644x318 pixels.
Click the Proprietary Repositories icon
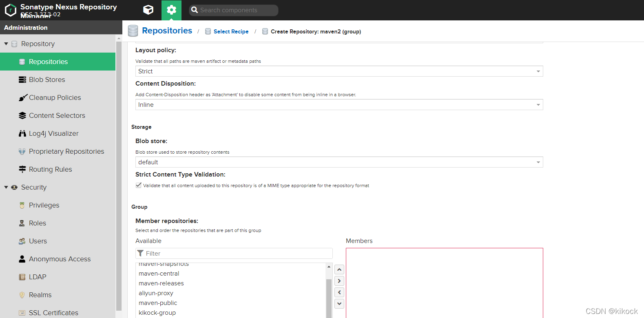tap(22, 151)
